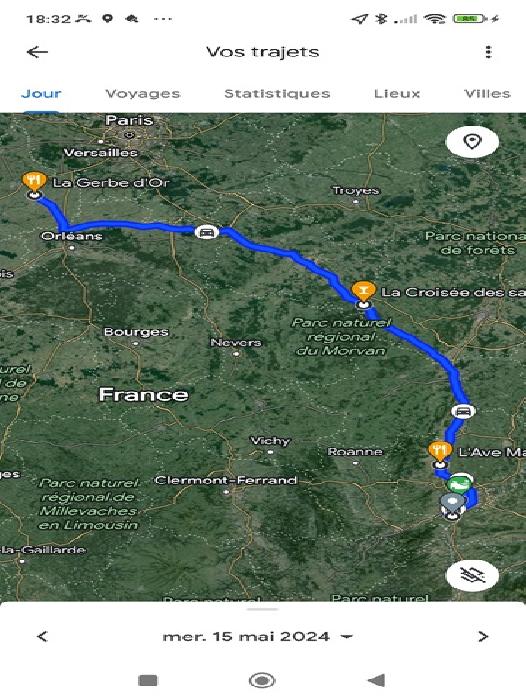Viewport: 526px width, 700px height.
Task: Tap the location pin button on map
Action: click(472, 142)
